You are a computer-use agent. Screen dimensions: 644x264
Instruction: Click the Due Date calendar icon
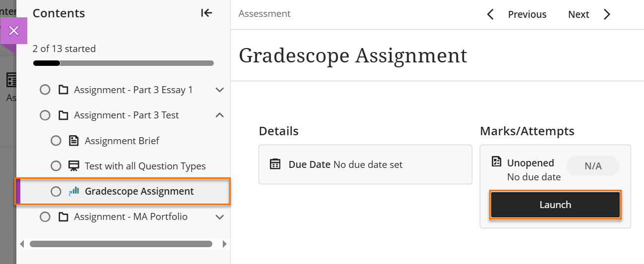coord(275,164)
